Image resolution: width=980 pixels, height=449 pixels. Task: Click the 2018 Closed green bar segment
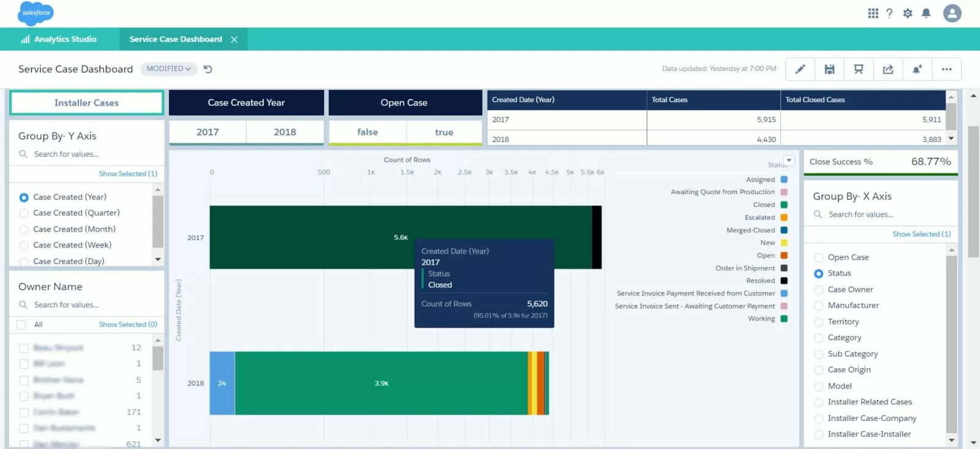381,383
